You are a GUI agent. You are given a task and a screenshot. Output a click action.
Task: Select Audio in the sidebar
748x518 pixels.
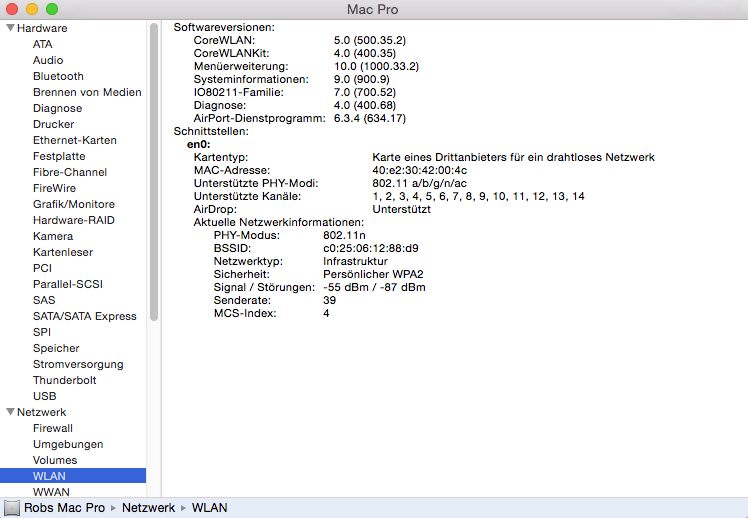pyautogui.click(x=48, y=60)
